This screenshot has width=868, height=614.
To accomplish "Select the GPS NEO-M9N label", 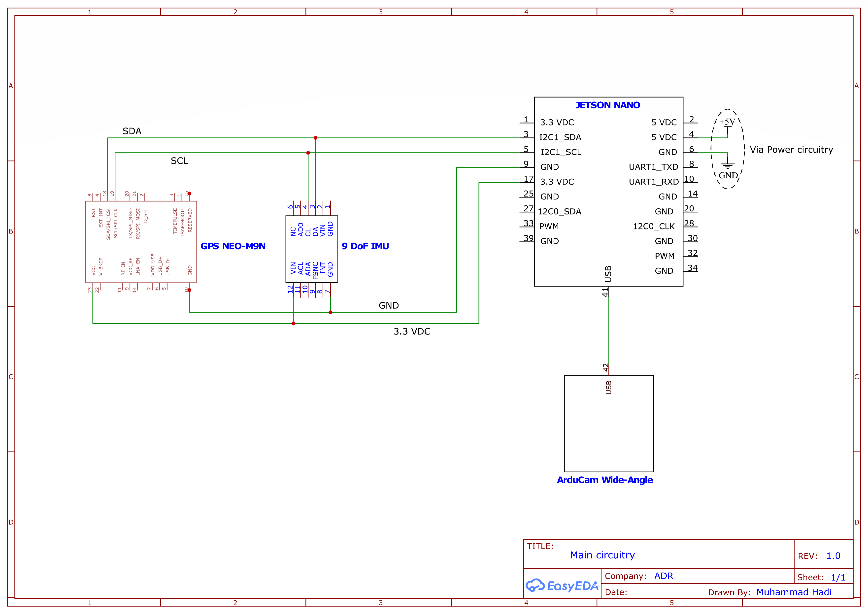I will point(233,246).
